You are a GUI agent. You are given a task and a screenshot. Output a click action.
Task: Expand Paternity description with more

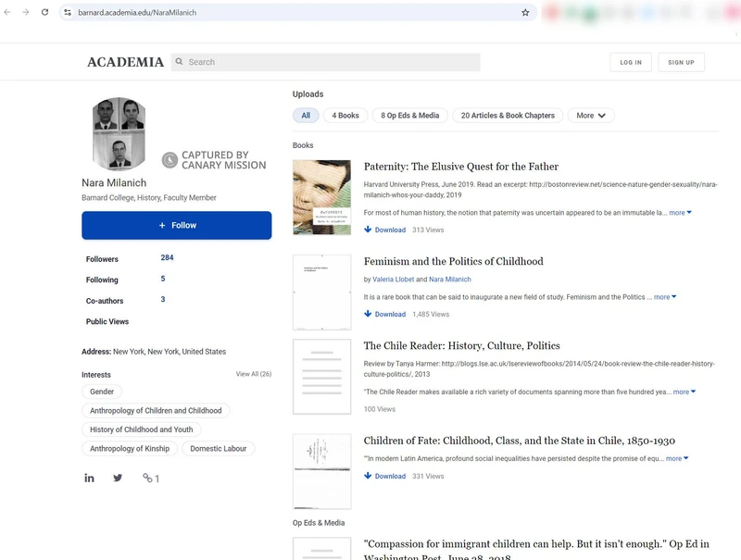coord(680,213)
